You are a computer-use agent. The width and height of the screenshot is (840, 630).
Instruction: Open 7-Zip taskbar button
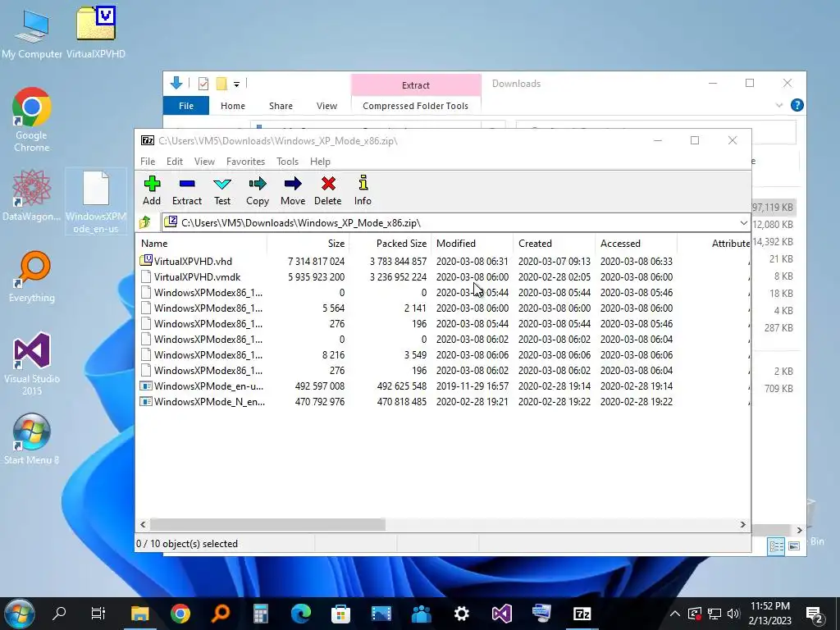click(582, 614)
